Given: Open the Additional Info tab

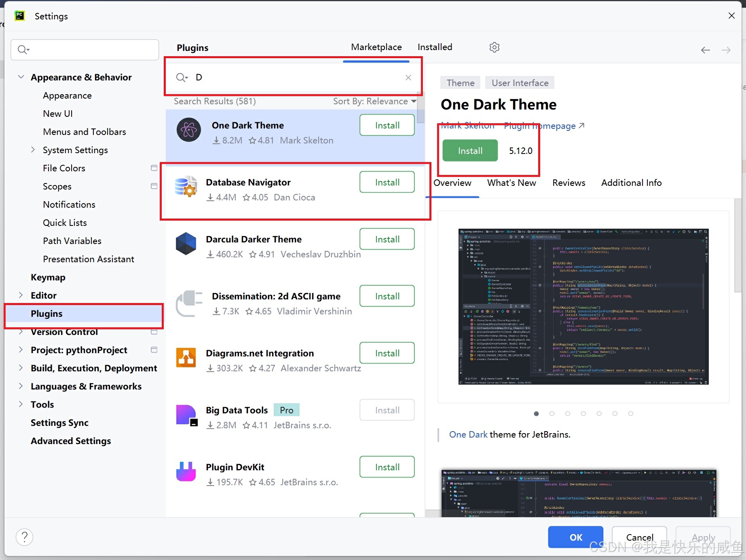Looking at the screenshot, I should [632, 183].
